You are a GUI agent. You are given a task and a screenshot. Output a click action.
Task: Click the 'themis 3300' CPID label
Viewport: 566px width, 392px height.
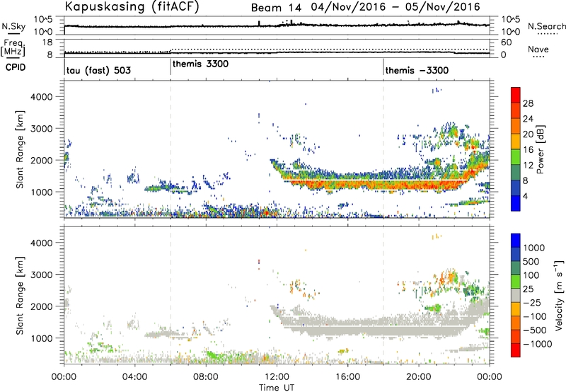(x=200, y=64)
